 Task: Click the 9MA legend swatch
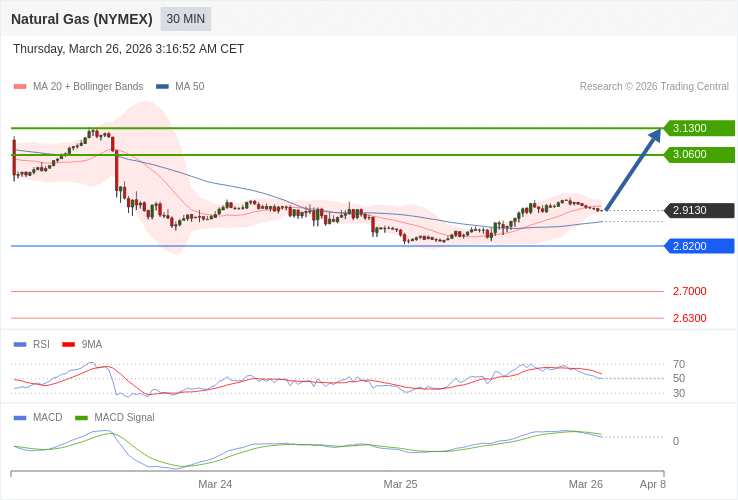tap(68, 345)
